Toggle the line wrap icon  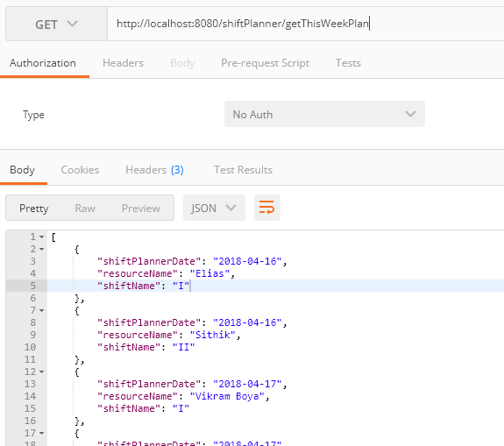267,208
